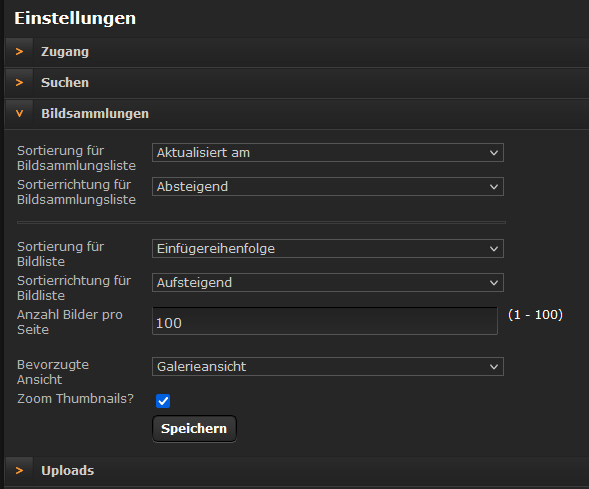Image resolution: width=589 pixels, height=489 pixels.
Task: Expand the Uploads section arrow
Action: [x=19, y=471]
